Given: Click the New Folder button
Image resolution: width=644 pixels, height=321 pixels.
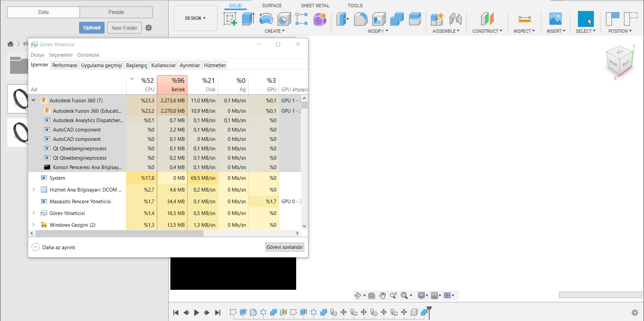Looking at the screenshot, I should coord(124,28).
